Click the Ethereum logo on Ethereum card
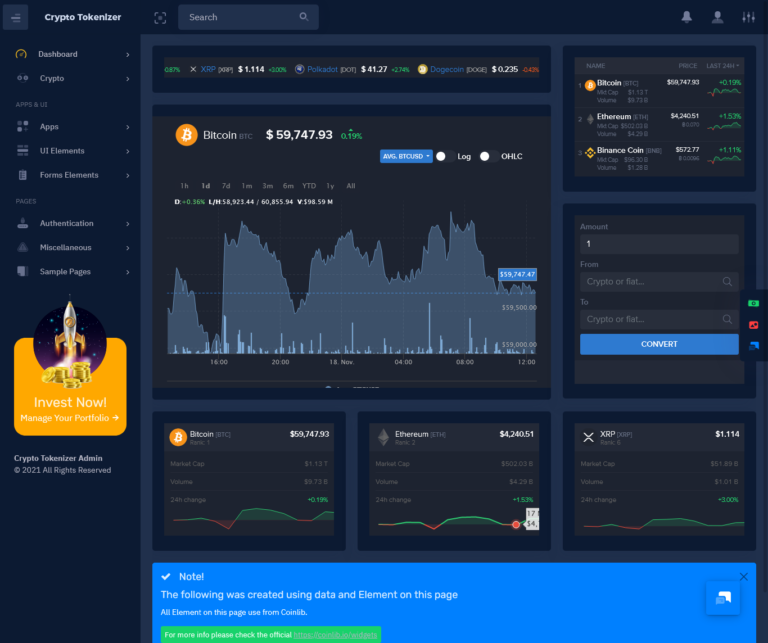Viewport: 768px width, 643px height. 384,437
